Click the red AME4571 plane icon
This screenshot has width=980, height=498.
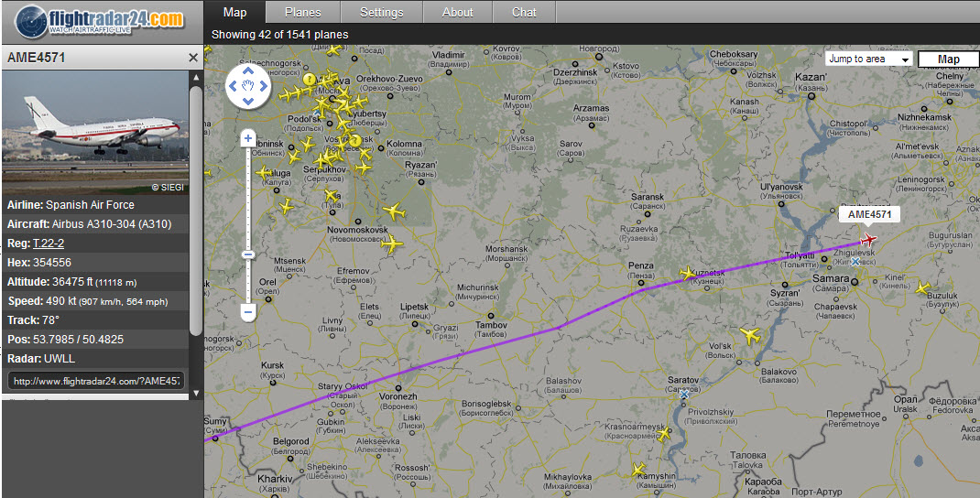click(x=868, y=239)
